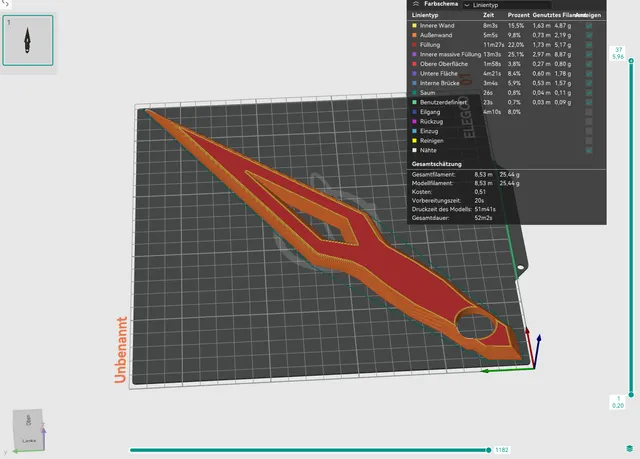
Task: Enable the Eilgang travel moves checkbox
Action: [x=589, y=112]
